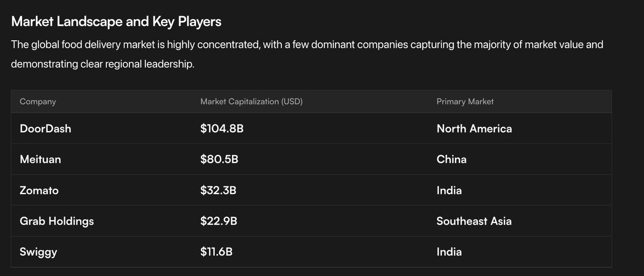Select the Southeast Asia primary market cell
The width and height of the screenshot is (644, 276).
tap(474, 221)
